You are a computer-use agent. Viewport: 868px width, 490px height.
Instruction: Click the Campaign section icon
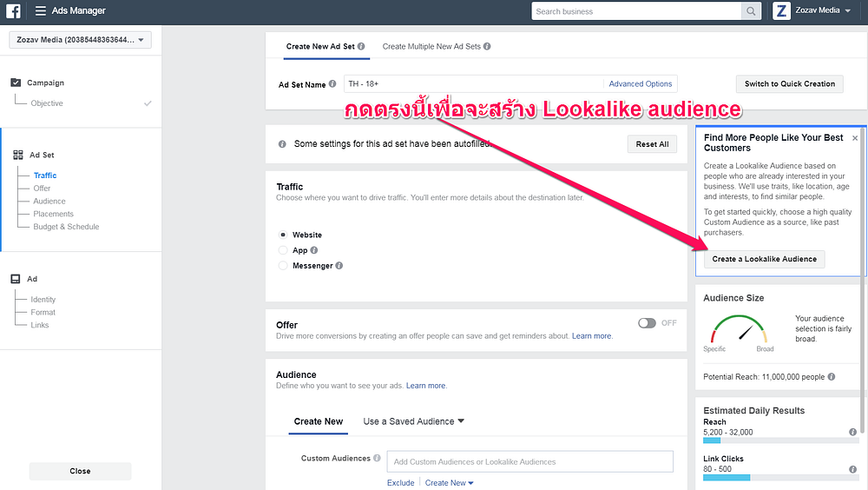point(16,83)
